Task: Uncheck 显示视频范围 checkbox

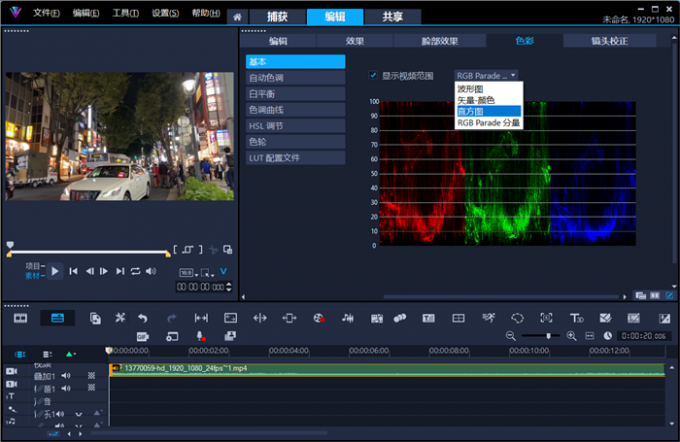Action: pyautogui.click(x=373, y=75)
